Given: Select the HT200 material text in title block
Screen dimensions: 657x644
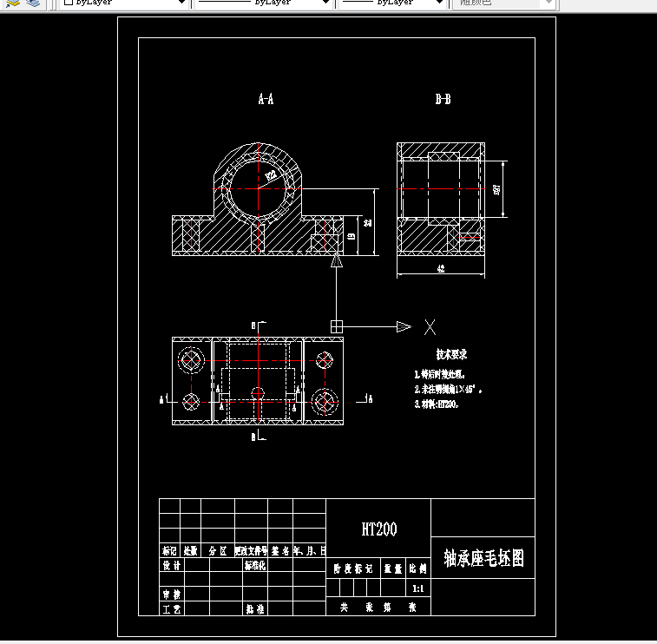Looking at the screenshot, I should click(378, 529).
